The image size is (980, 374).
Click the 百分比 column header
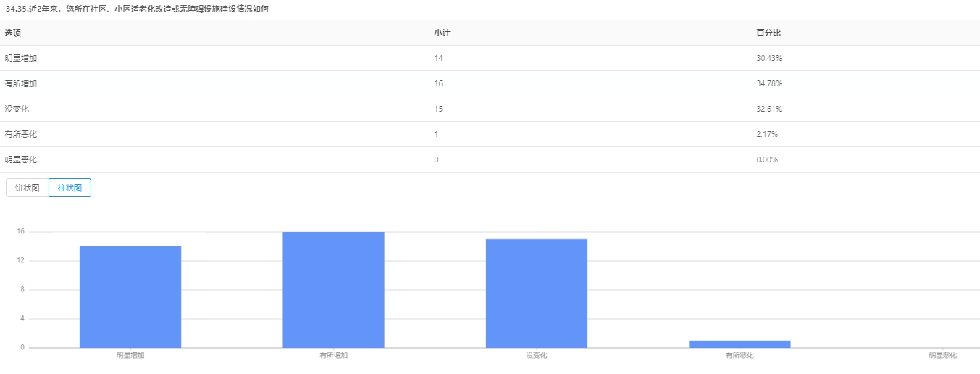768,33
